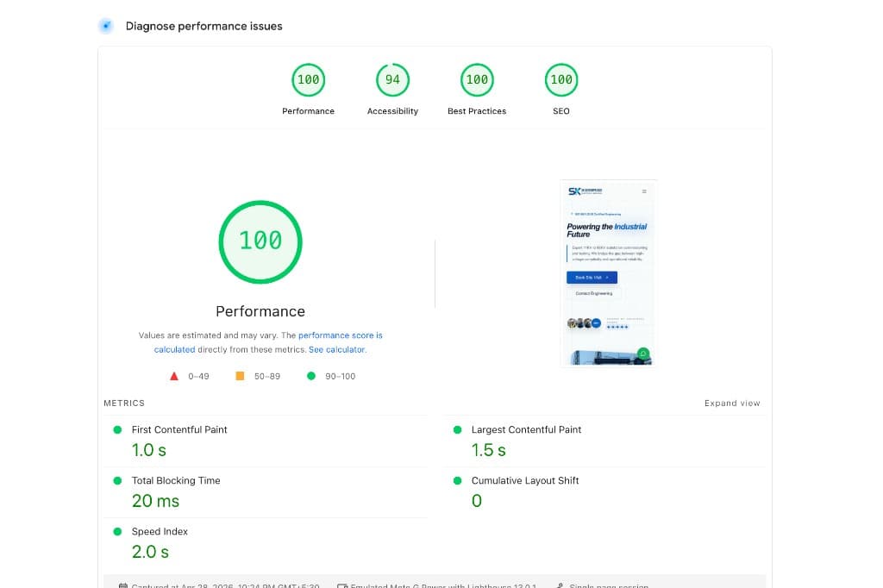Click the large 100 Performance circle gauge
883x588 pixels.
pos(260,241)
